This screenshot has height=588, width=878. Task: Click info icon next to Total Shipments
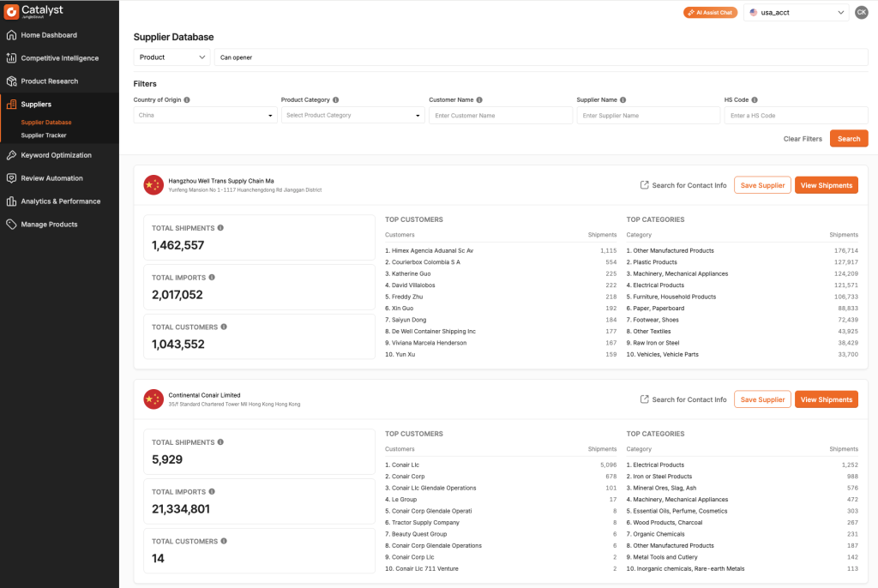click(x=220, y=228)
